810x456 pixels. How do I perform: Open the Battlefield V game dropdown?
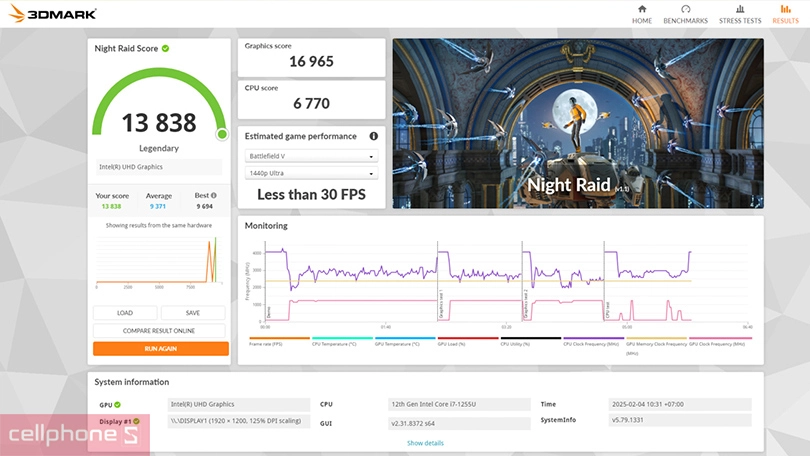click(312, 157)
